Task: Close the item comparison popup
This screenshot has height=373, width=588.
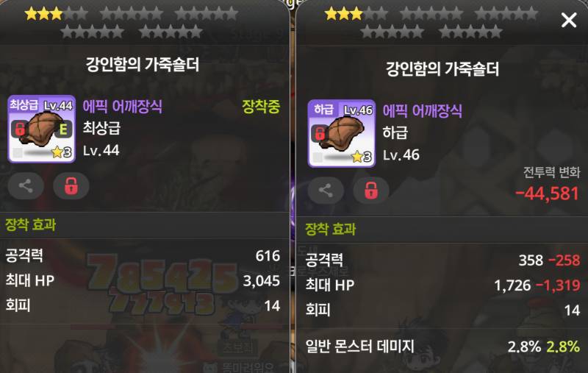Action: (569, 20)
